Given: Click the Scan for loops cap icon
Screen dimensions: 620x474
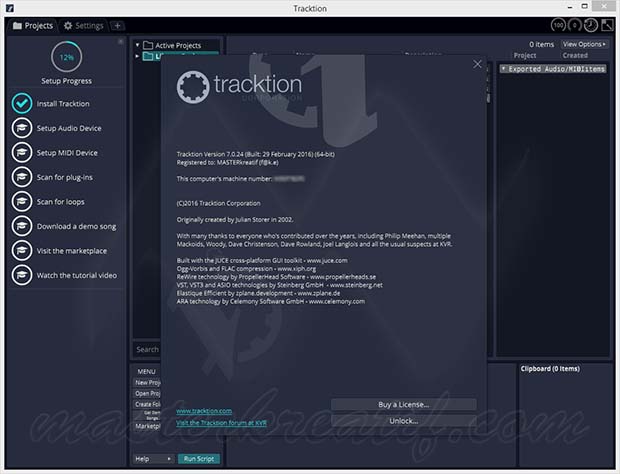Looking at the screenshot, I should pyautogui.click(x=22, y=202).
